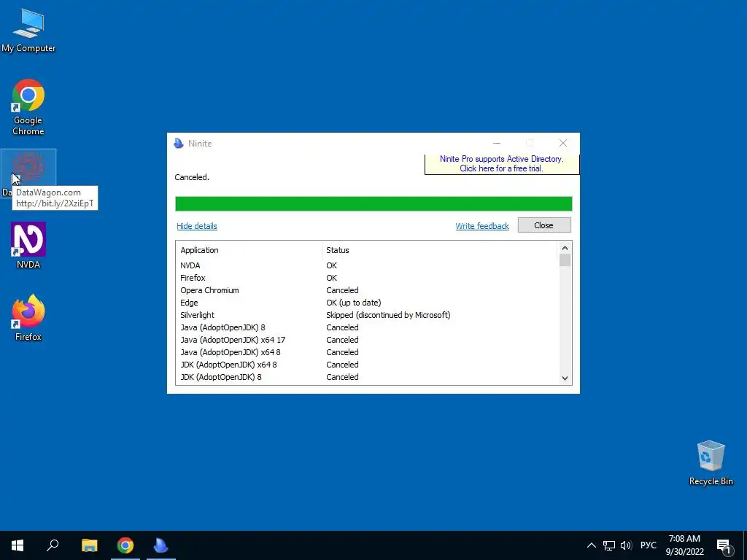Select the Opera Chromium row
The image size is (747, 560).
pos(367,290)
